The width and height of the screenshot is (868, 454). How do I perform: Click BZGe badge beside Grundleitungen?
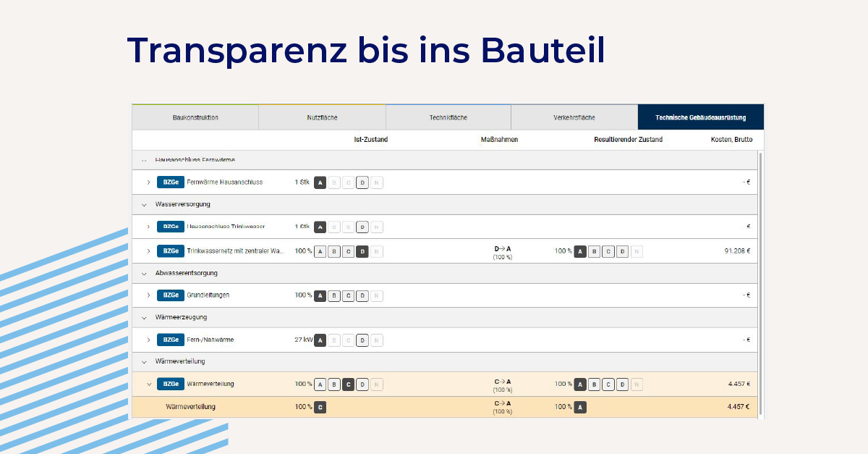pyautogui.click(x=171, y=295)
